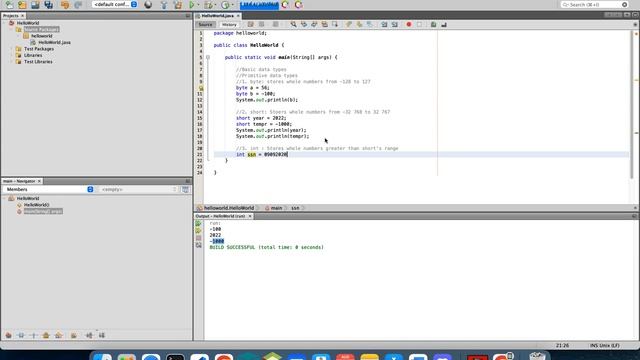
Task: Select Libraries in project tree
Action: click(33, 55)
